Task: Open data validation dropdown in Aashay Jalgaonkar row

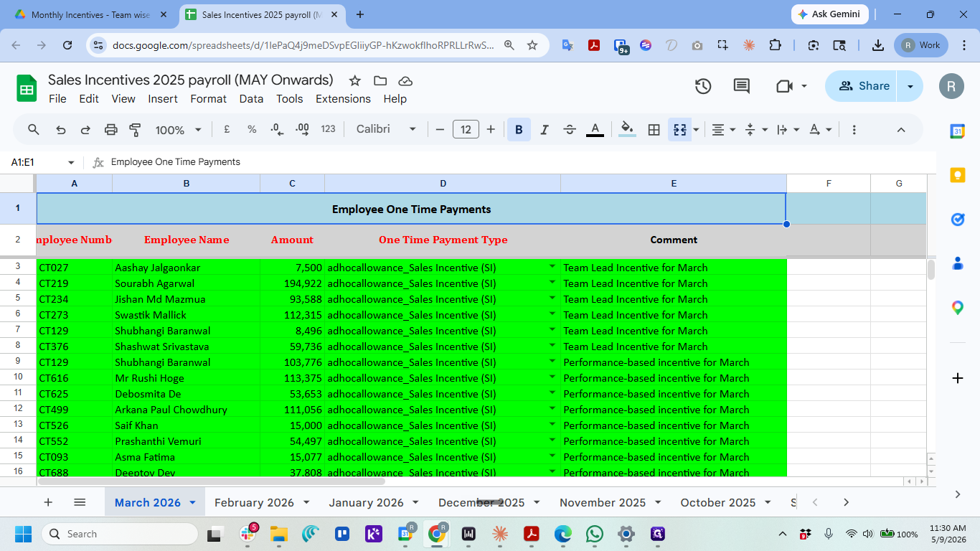Action: pos(552,266)
